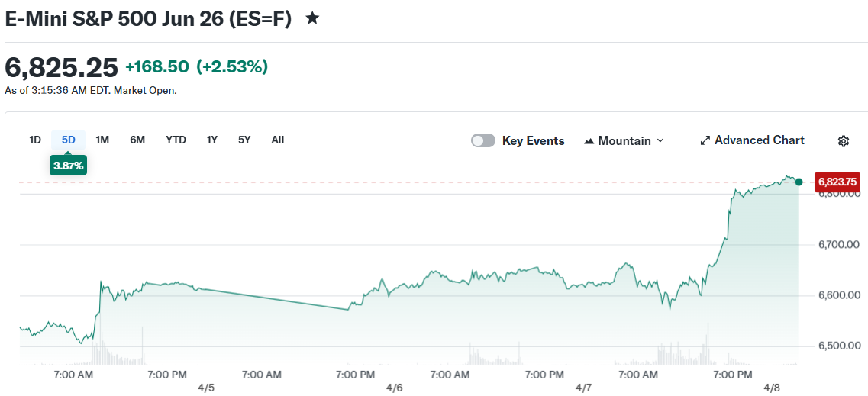Click the 4/5 date label

point(205,388)
